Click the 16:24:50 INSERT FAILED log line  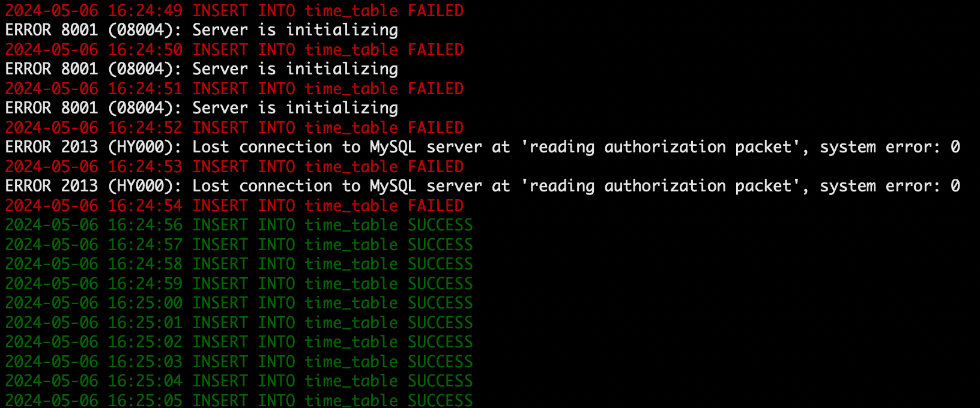pyautogui.click(x=234, y=50)
